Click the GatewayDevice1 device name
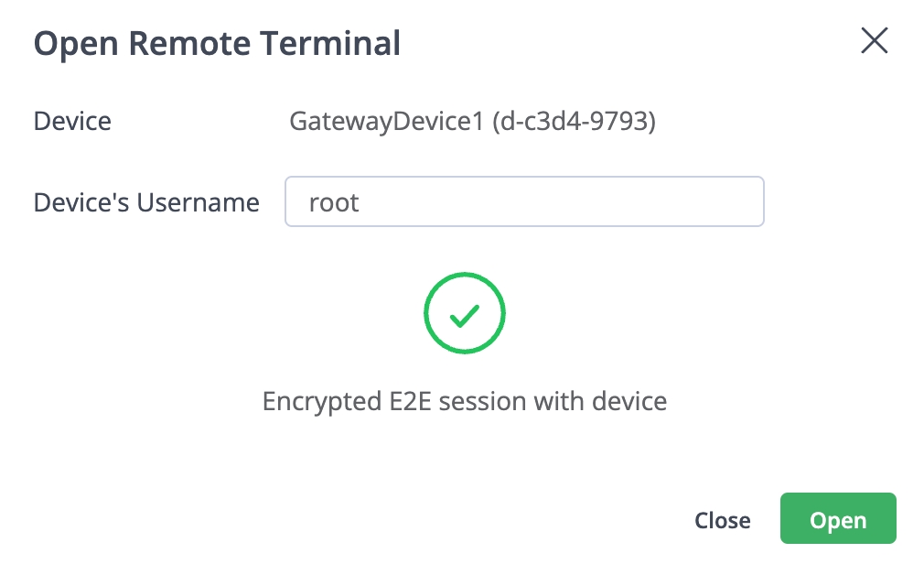 coord(385,121)
